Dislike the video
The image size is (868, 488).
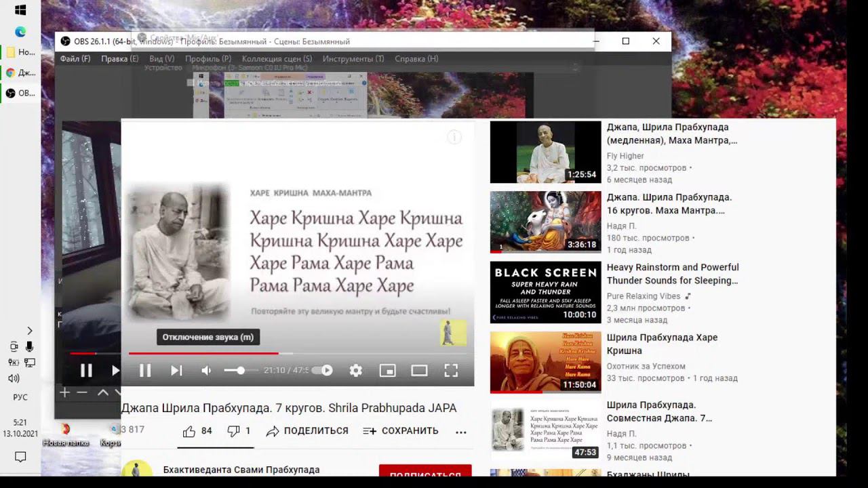tap(239, 431)
